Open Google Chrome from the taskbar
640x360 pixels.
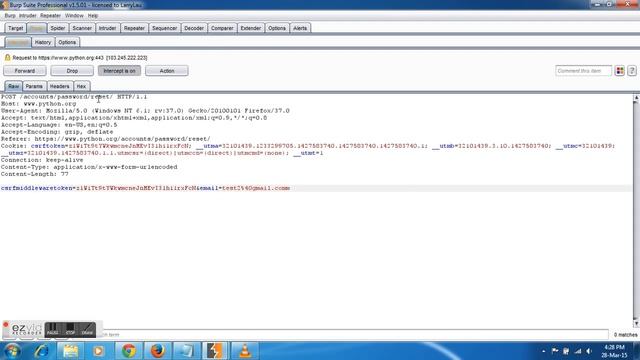click(x=129, y=351)
